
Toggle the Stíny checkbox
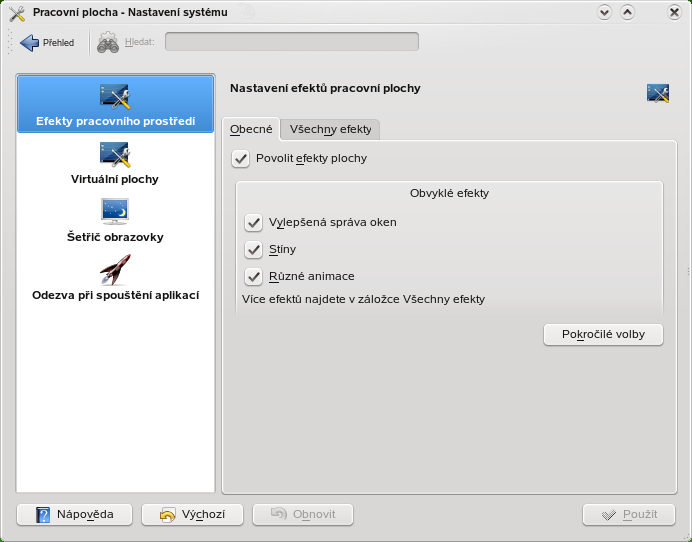(253, 249)
